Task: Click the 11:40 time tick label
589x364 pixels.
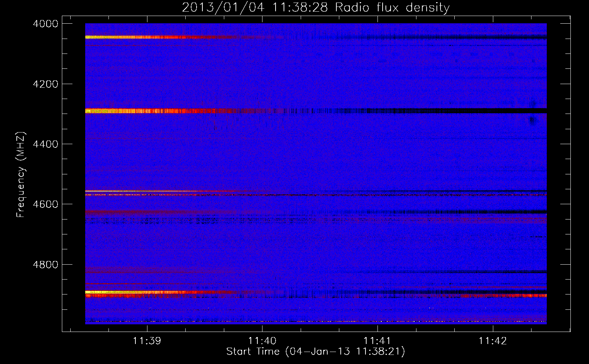Action: (262, 341)
